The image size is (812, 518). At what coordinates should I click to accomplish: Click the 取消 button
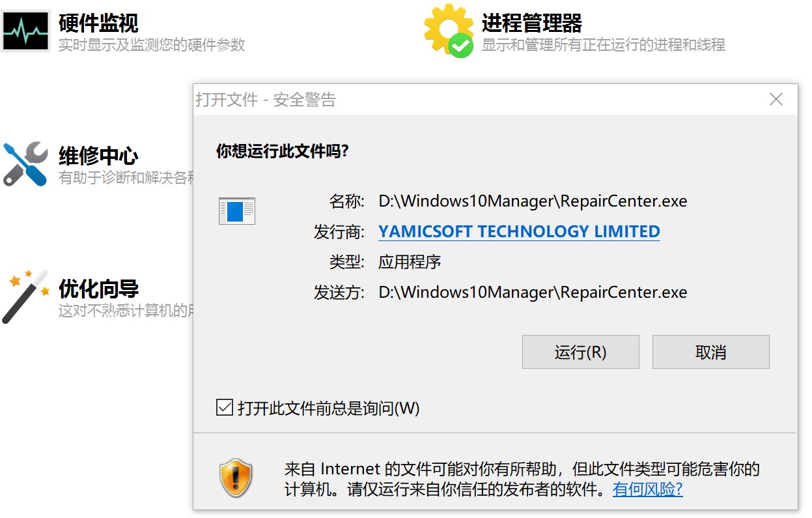[711, 352]
